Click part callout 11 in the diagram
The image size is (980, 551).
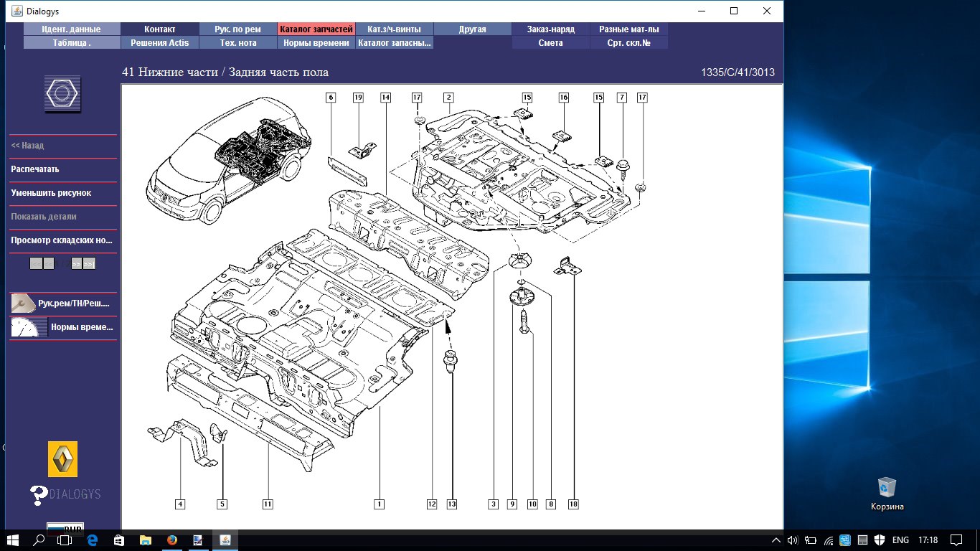[268, 504]
